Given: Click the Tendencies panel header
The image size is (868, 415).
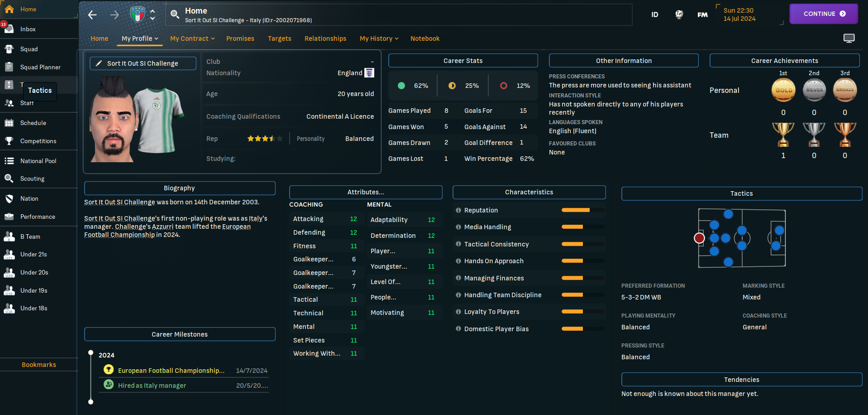Looking at the screenshot, I should (x=742, y=380).
